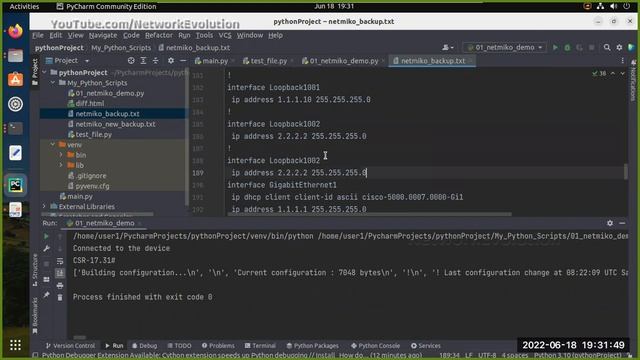This screenshot has width=640, height=360.
Task: Open Terminal from the dock
Action: click(16, 129)
